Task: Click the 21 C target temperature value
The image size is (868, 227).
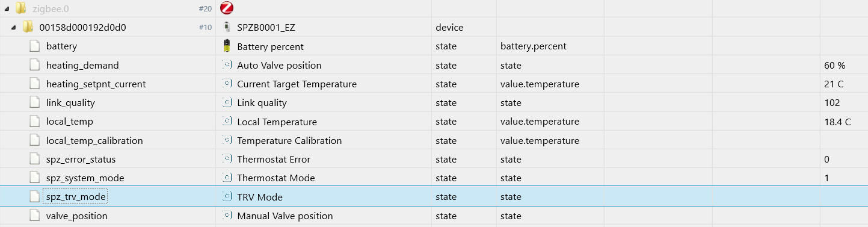Action: point(834,84)
